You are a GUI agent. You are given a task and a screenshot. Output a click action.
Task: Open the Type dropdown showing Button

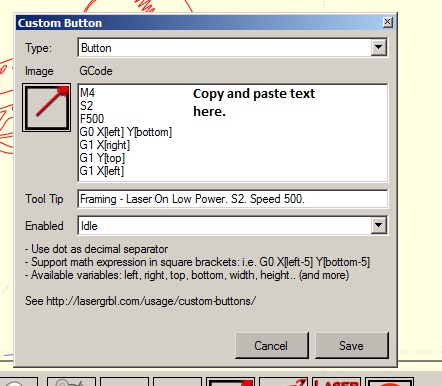[x=232, y=47]
